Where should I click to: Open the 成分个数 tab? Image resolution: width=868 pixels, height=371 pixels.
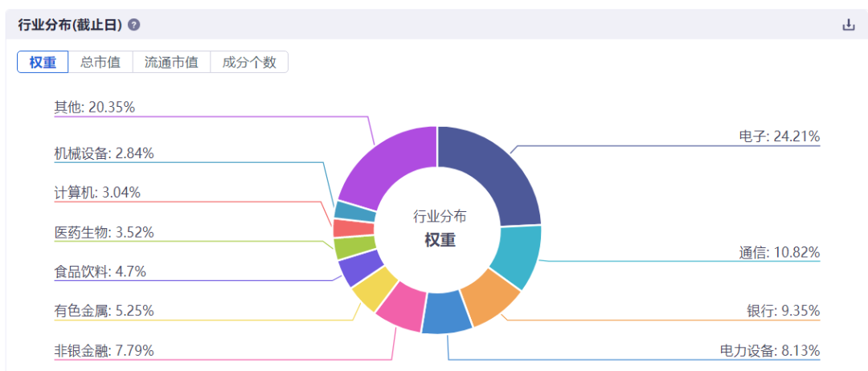tap(249, 62)
